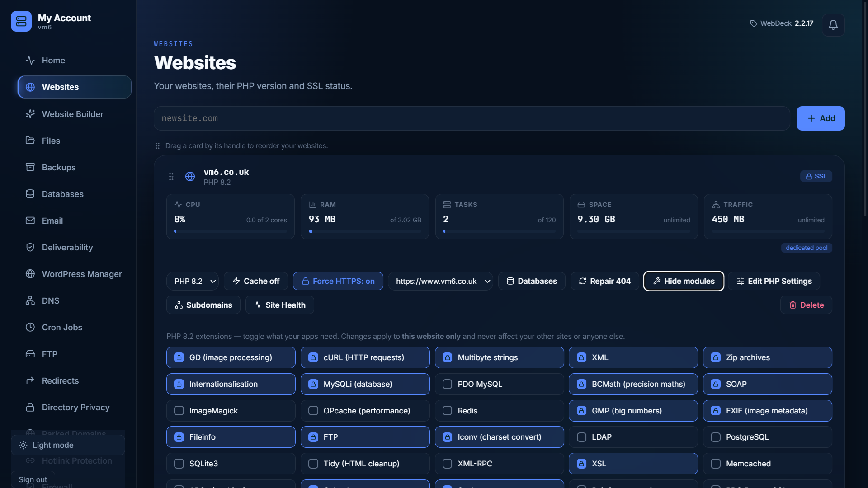Open the Backups section

point(75,167)
